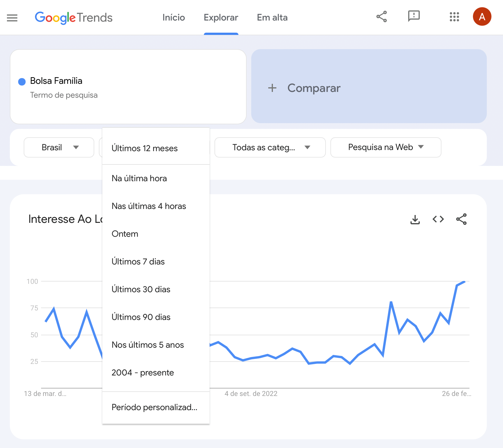Select the Ontem time range
Image resolution: width=503 pixels, height=448 pixels.
(156, 234)
